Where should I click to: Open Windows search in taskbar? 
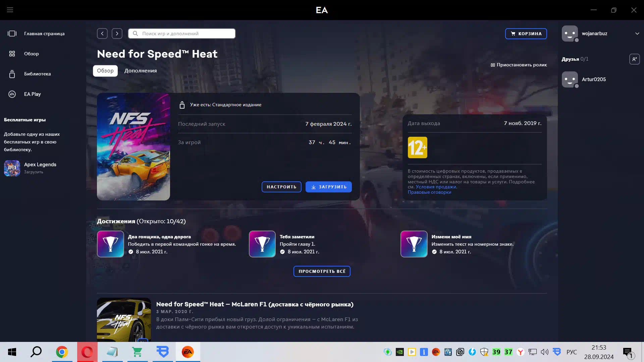tap(36, 352)
